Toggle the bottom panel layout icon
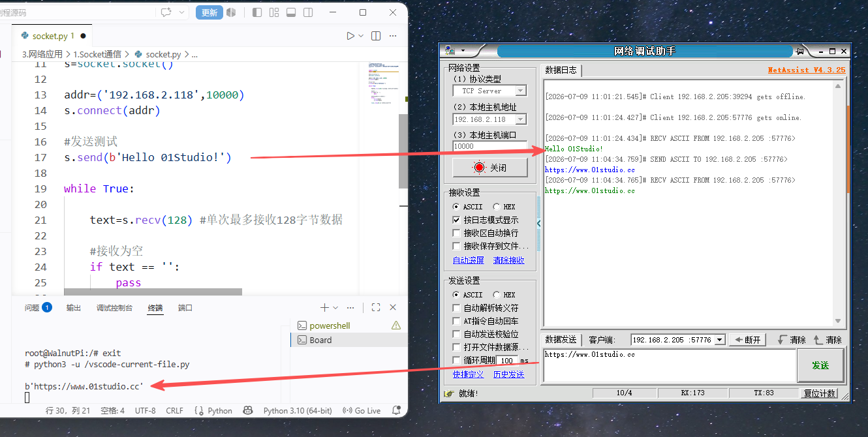This screenshot has height=437, width=868. (x=291, y=12)
